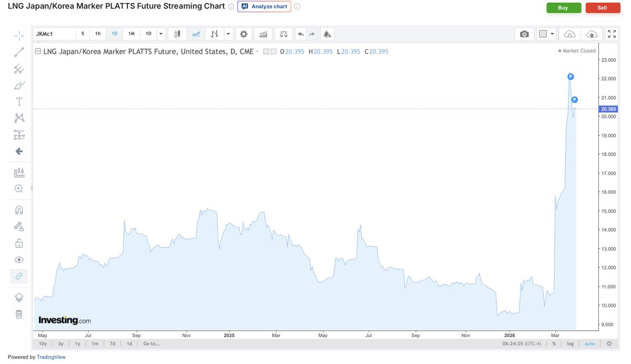Select the 1d time range

tap(129, 344)
